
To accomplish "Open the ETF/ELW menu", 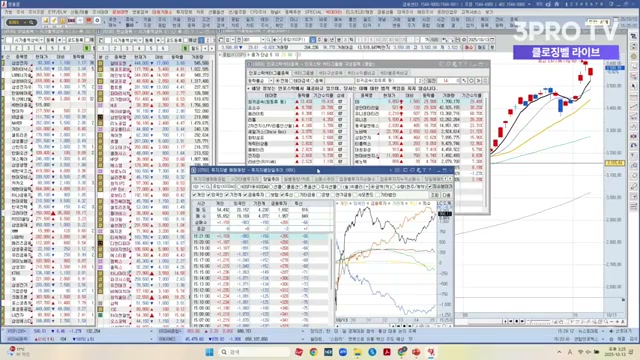I will pos(56,12).
